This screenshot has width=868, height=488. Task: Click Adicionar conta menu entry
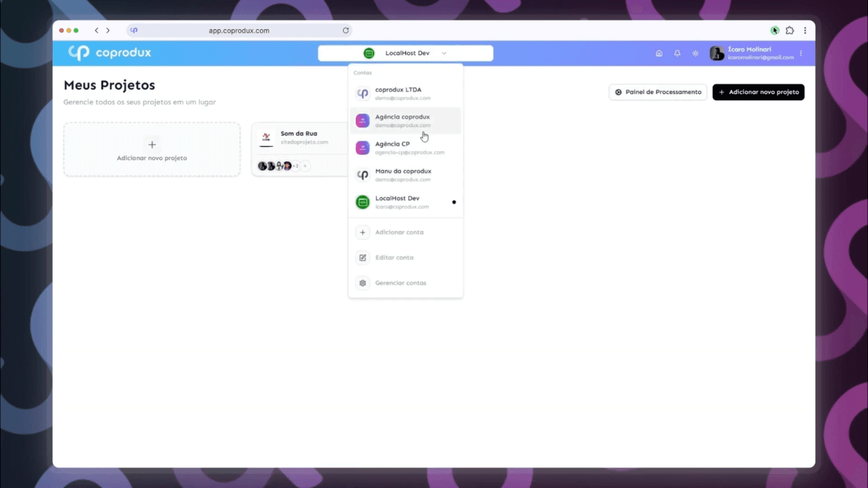tap(405, 233)
